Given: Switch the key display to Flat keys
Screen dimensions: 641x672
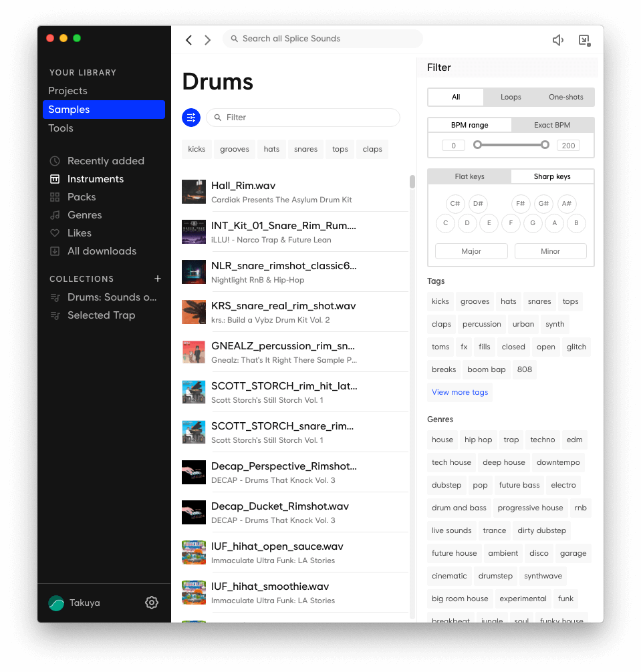Looking at the screenshot, I should coord(469,176).
